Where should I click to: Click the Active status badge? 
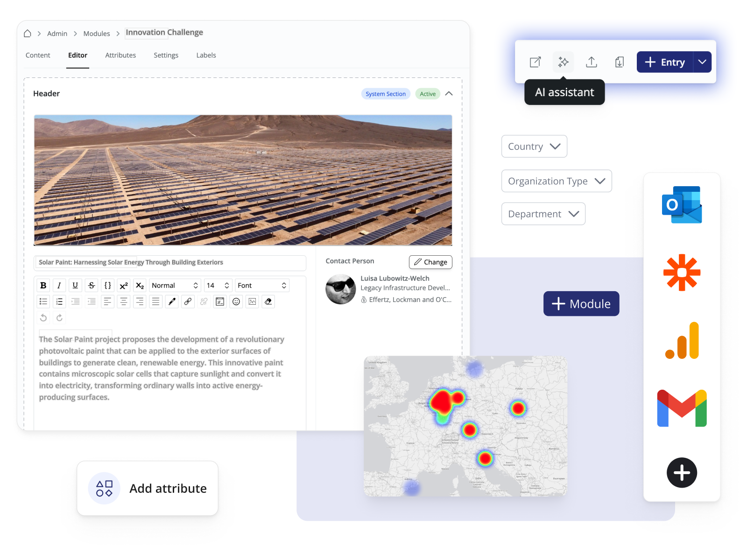pos(428,94)
